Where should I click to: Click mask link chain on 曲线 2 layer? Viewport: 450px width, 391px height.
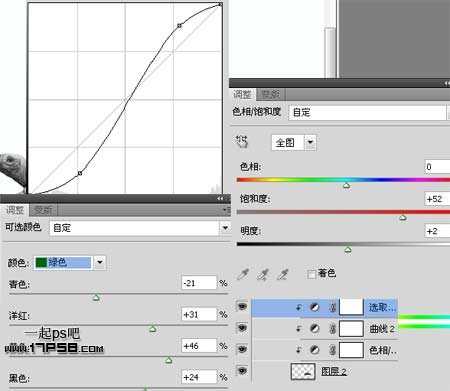332,329
